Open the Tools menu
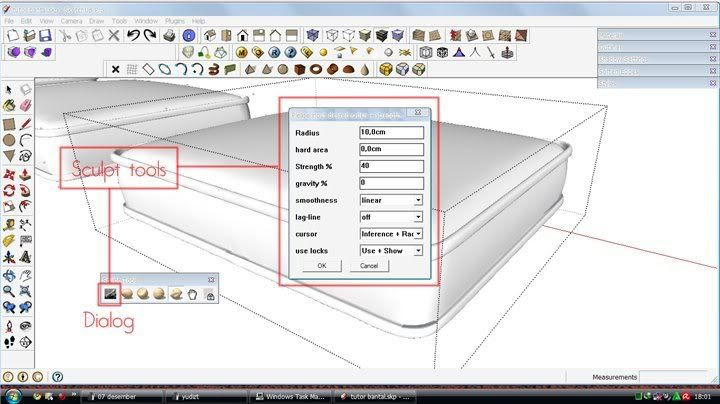This screenshot has width=720, height=404. pyautogui.click(x=119, y=21)
